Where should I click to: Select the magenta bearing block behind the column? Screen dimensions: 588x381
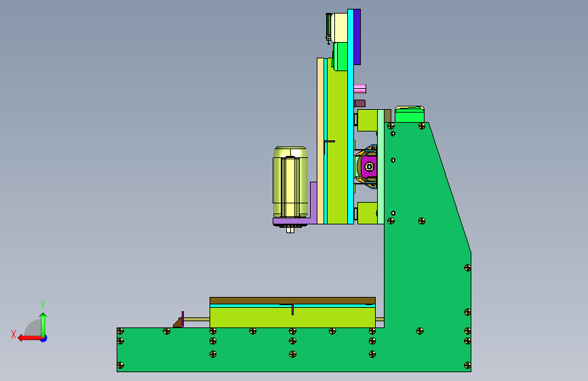pos(369,166)
